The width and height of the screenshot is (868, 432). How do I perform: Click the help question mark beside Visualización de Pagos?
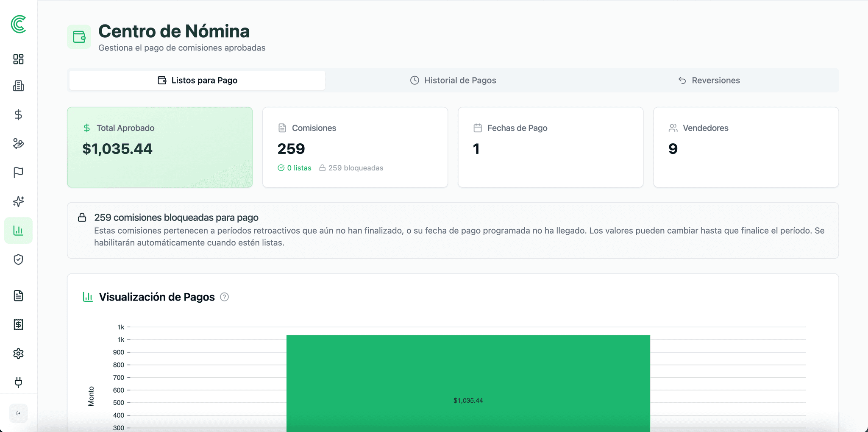225,297
